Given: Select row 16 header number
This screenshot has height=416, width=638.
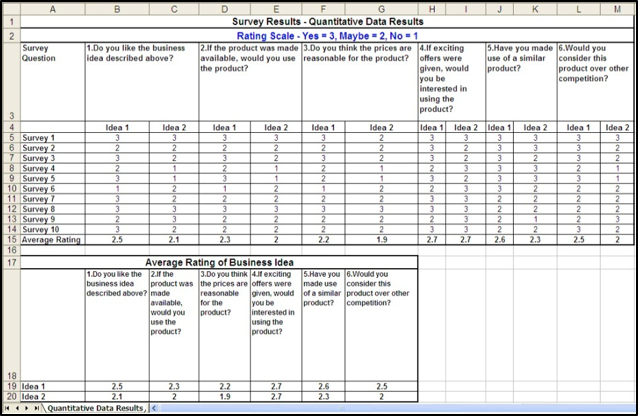Looking at the screenshot, I should click(11, 250).
